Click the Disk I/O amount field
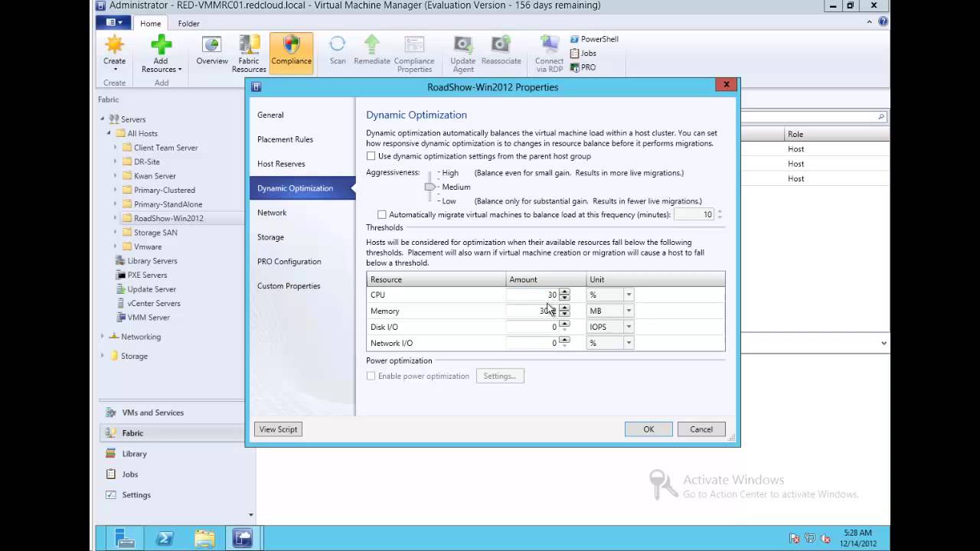Image resolution: width=980 pixels, height=551 pixels. [533, 327]
